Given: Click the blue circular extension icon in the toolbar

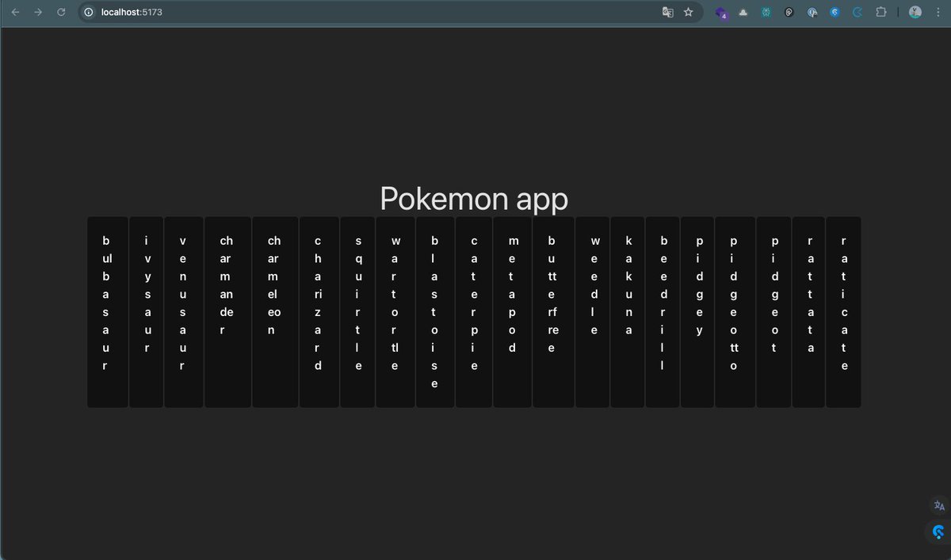Looking at the screenshot, I should pyautogui.click(x=835, y=13).
